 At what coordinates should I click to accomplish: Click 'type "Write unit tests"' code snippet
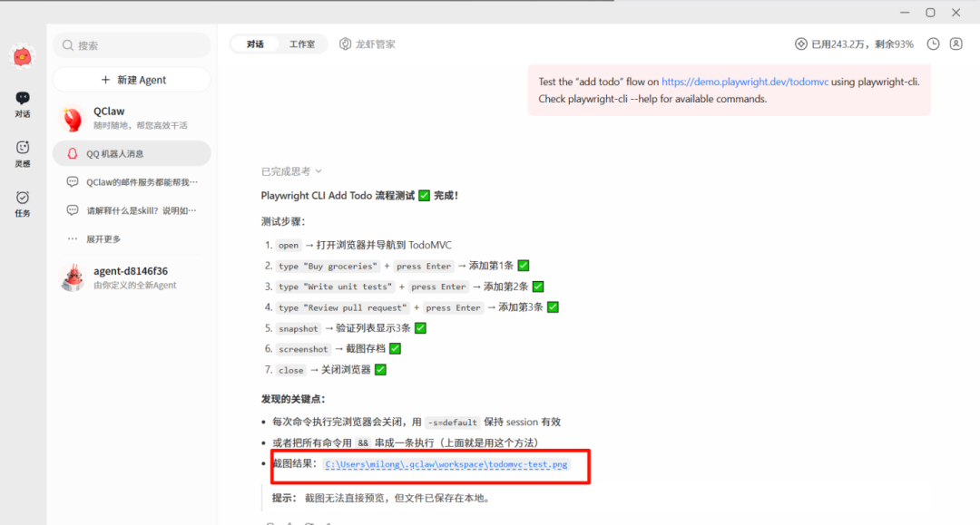[x=335, y=287]
